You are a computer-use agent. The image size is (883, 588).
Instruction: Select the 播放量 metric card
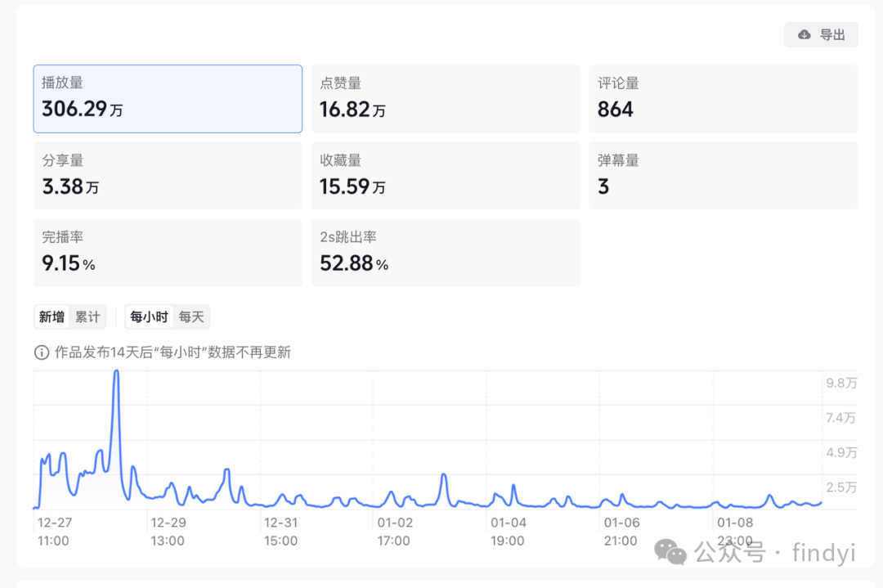(x=168, y=99)
